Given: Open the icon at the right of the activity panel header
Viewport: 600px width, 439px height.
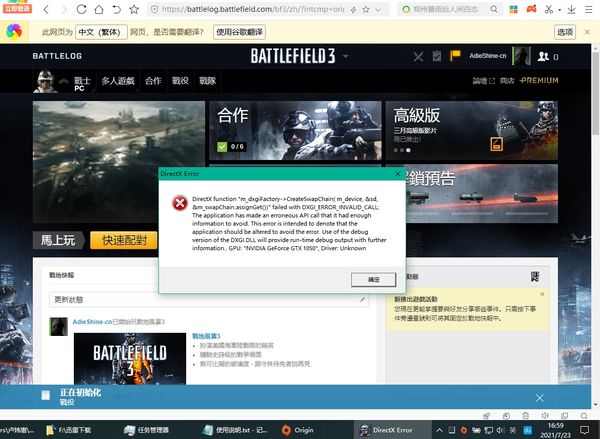Looking at the screenshot, I should click(x=535, y=277).
